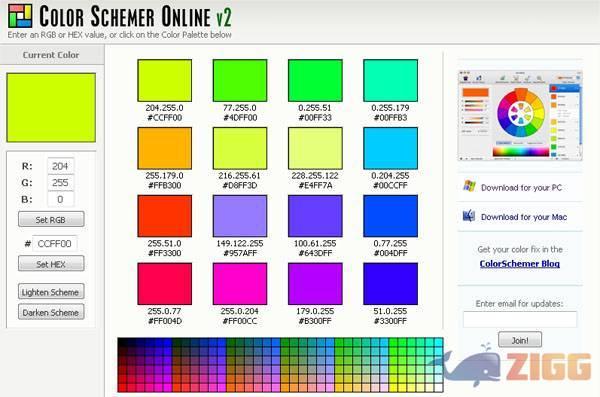
Task: Click the R value input field
Action: [60, 166]
